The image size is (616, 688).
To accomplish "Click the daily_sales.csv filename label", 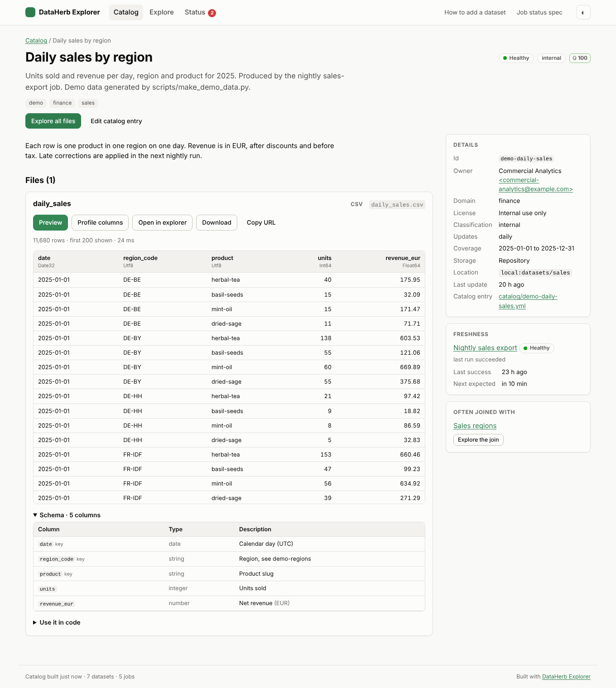I will click(397, 205).
